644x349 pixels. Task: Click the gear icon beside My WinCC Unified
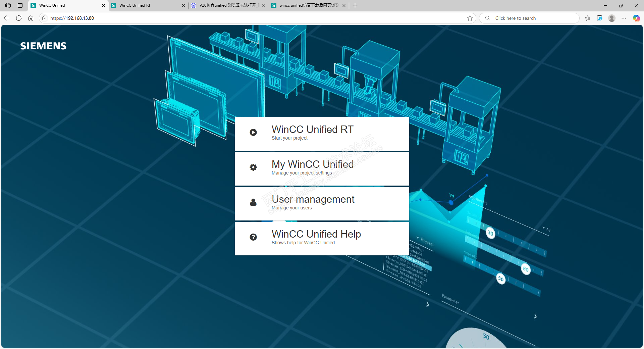253,167
